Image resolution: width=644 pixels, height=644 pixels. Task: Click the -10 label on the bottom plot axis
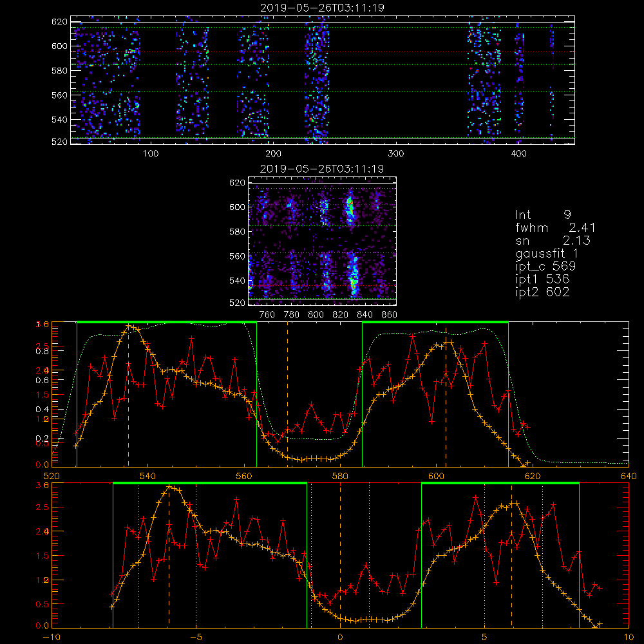click(x=52, y=638)
